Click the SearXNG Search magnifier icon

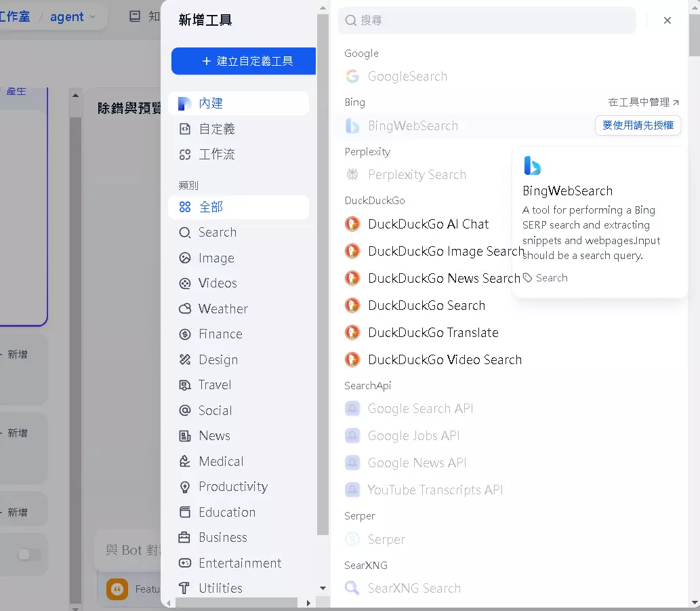coord(352,588)
